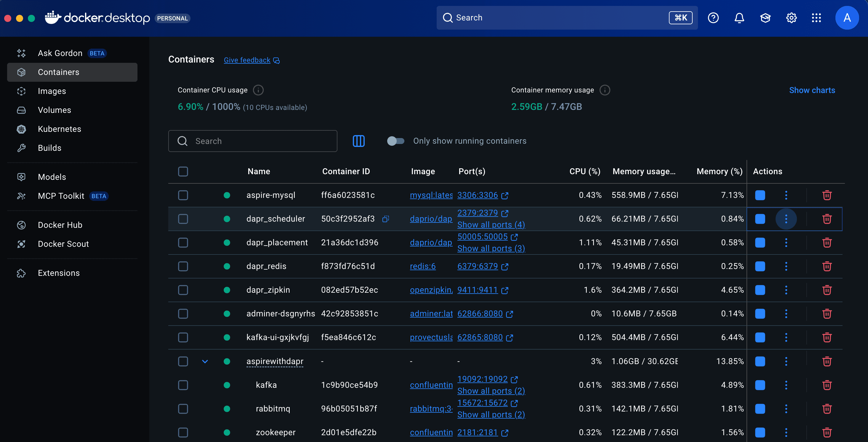Open more actions for dapr_zipkin
Viewport: 868px width, 442px height.
click(x=786, y=290)
